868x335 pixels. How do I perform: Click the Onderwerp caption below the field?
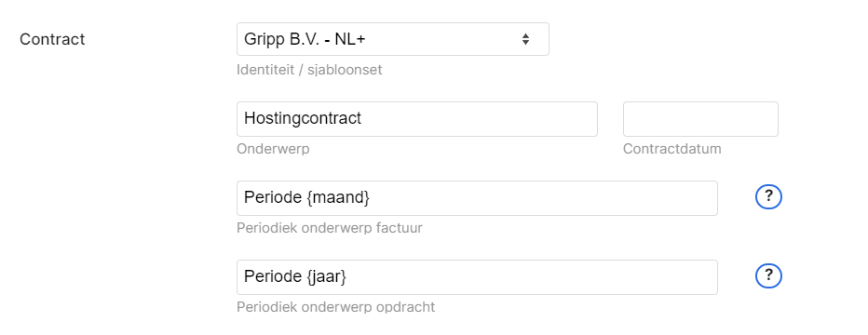[x=273, y=149]
